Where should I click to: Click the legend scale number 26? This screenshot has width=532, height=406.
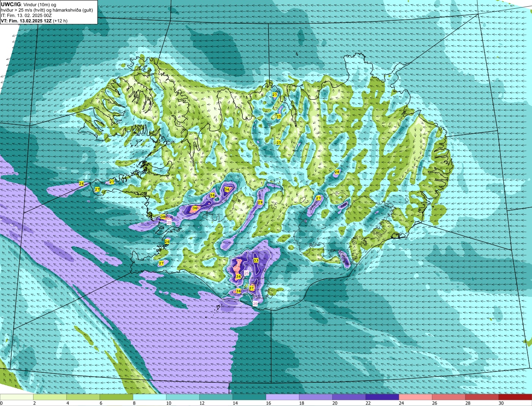(x=434, y=403)
